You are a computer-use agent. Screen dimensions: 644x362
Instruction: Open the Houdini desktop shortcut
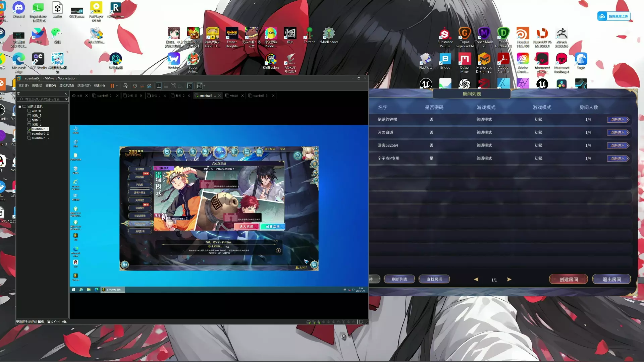tap(523, 37)
